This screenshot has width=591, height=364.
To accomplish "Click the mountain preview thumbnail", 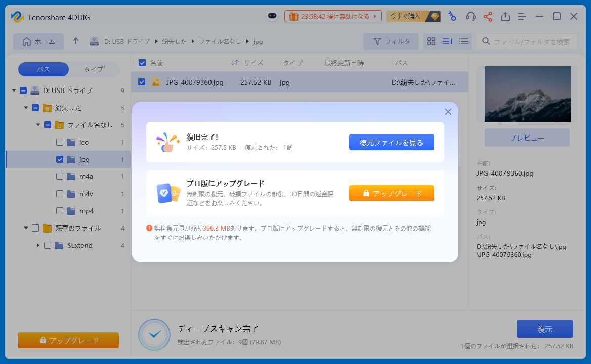I will (527, 94).
